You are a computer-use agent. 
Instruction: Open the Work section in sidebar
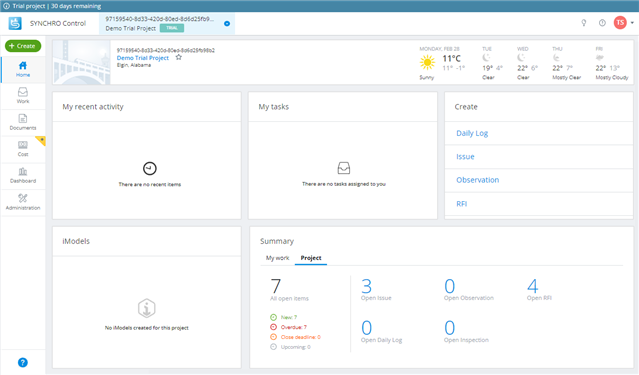click(x=23, y=96)
